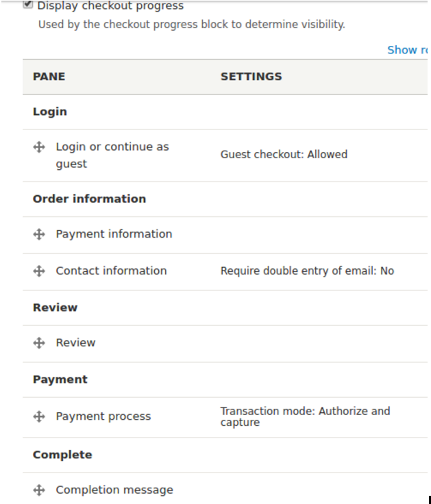
Task: Click drag handle for Login or continue as guest
Action: pos(39,147)
